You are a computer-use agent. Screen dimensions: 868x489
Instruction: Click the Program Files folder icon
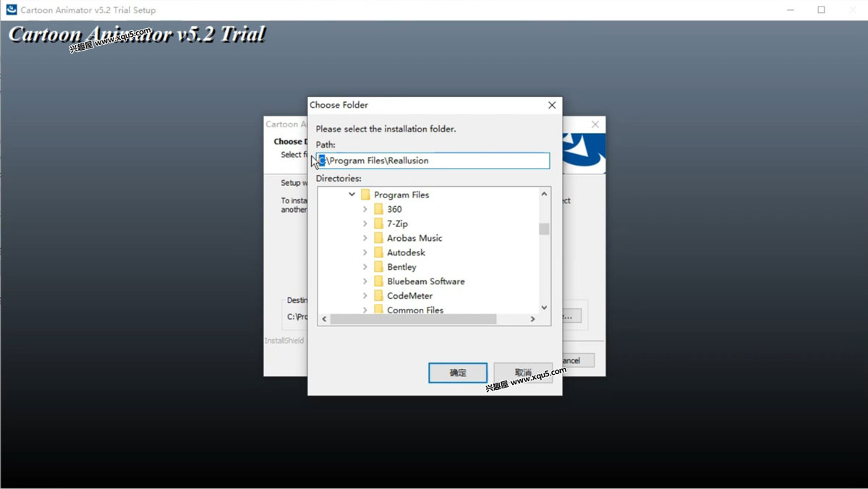(x=365, y=195)
